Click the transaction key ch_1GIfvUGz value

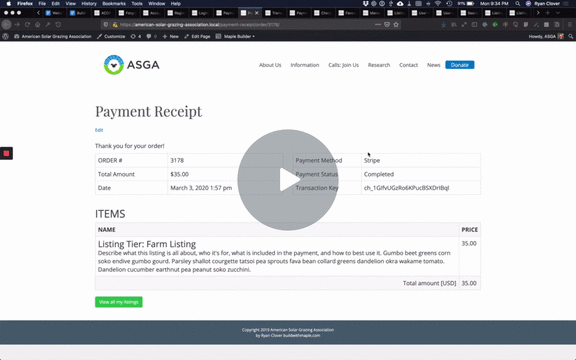pyautogui.click(x=406, y=188)
